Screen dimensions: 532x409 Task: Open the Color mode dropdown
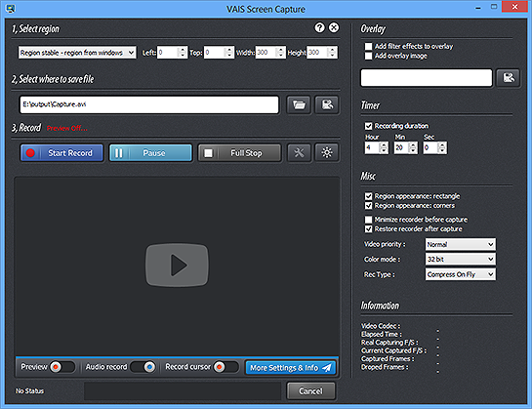pos(461,259)
